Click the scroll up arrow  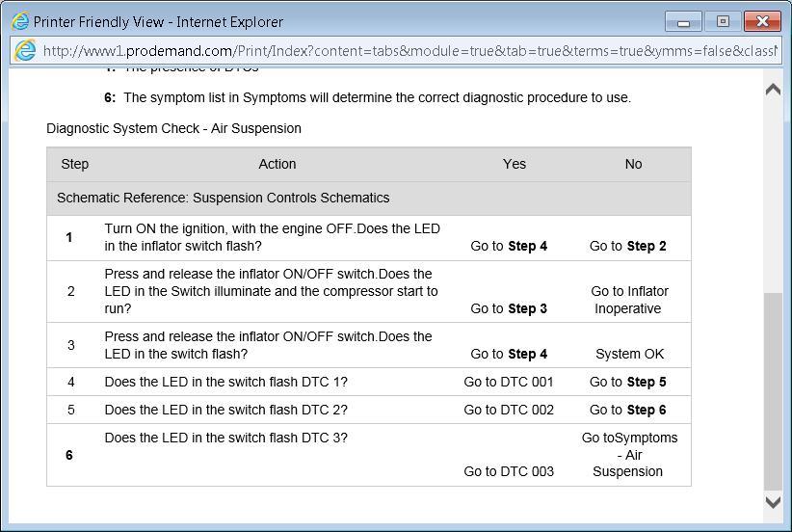772,90
